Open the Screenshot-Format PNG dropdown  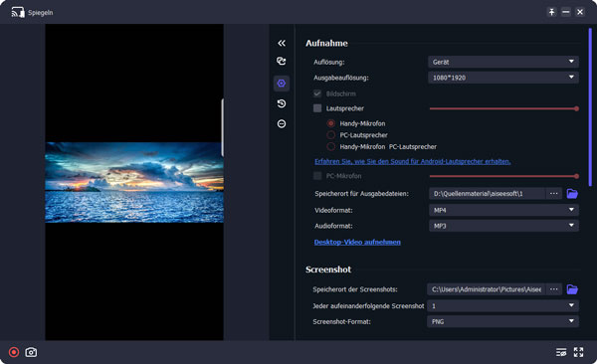point(502,321)
